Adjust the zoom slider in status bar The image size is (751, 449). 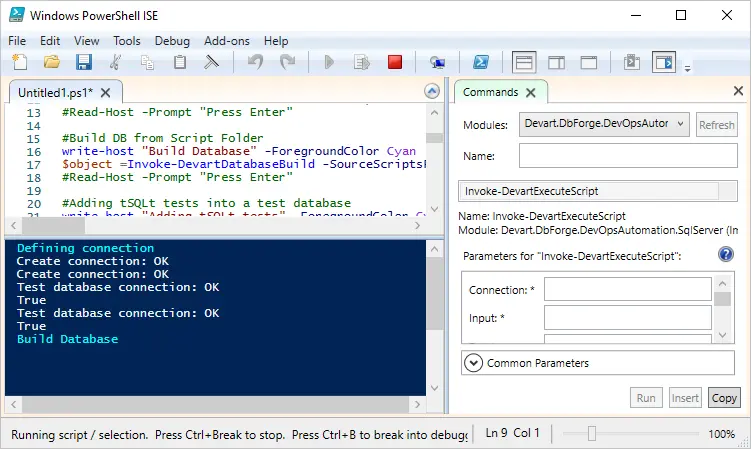pyautogui.click(x=592, y=434)
